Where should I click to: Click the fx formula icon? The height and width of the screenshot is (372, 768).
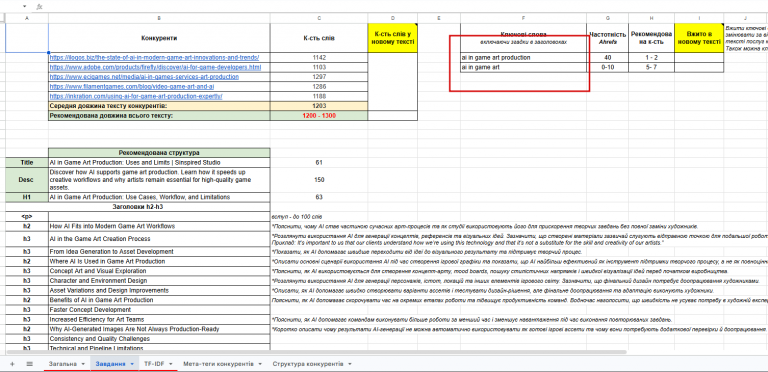(40, 7)
